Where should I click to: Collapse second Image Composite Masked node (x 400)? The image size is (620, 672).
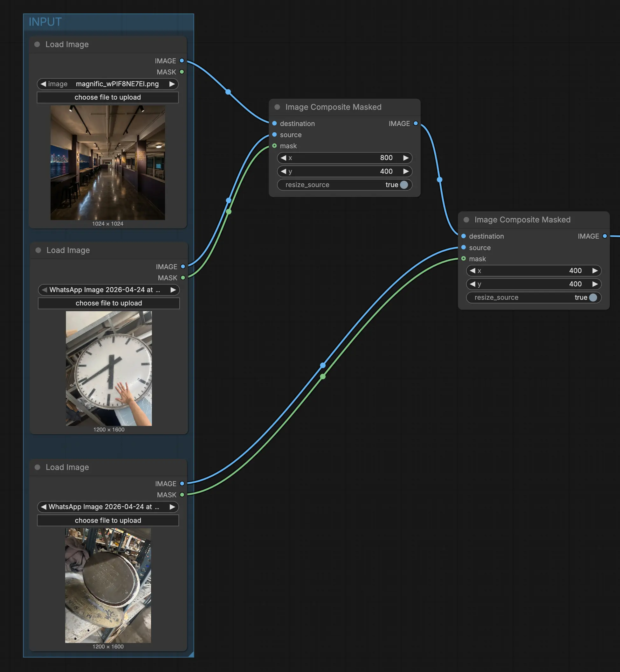point(466,220)
